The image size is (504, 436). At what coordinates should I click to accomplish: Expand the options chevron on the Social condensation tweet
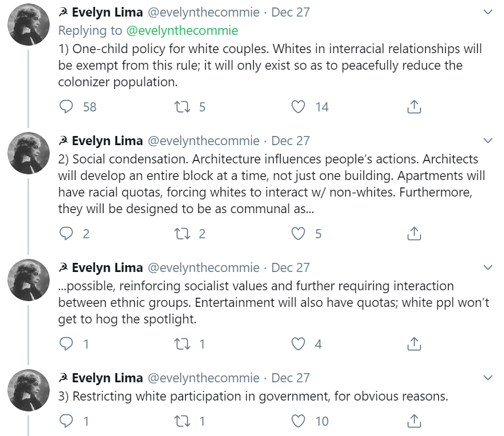pyautogui.click(x=487, y=141)
